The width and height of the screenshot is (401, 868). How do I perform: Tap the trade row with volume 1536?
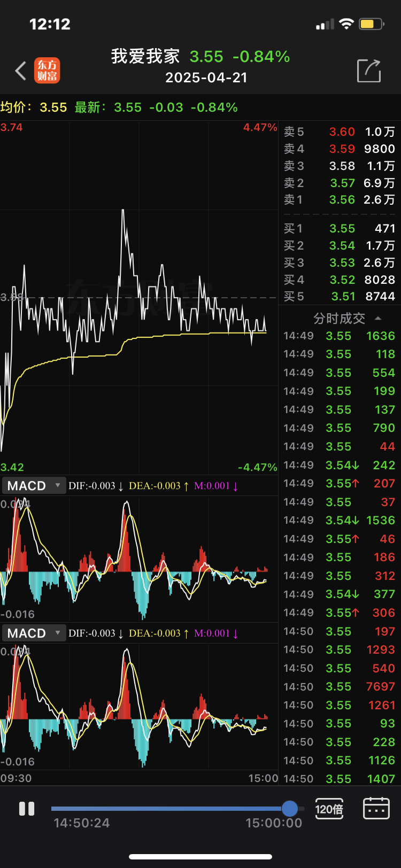[x=340, y=521]
